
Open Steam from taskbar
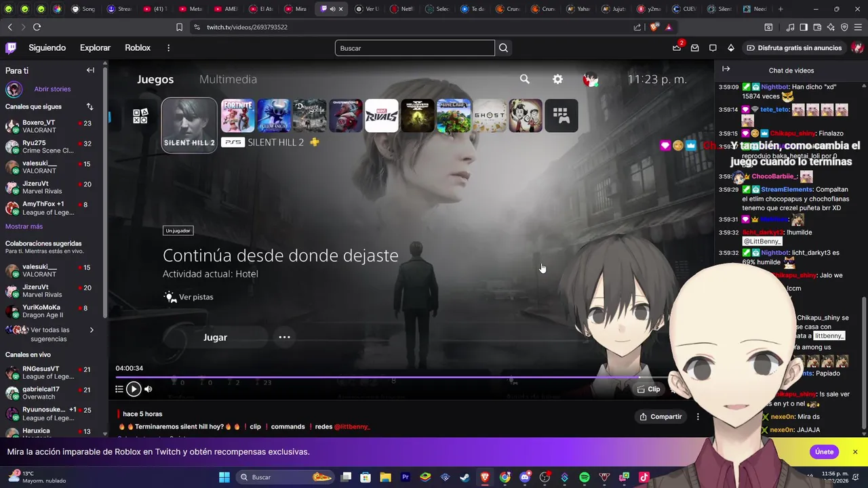click(x=465, y=477)
